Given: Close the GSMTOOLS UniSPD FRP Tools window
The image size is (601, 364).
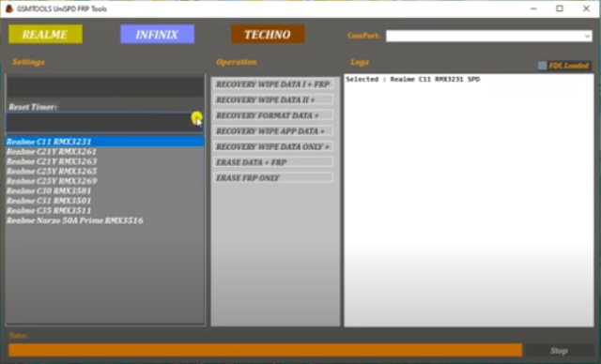Looking at the screenshot, I should pyautogui.click(x=586, y=8).
